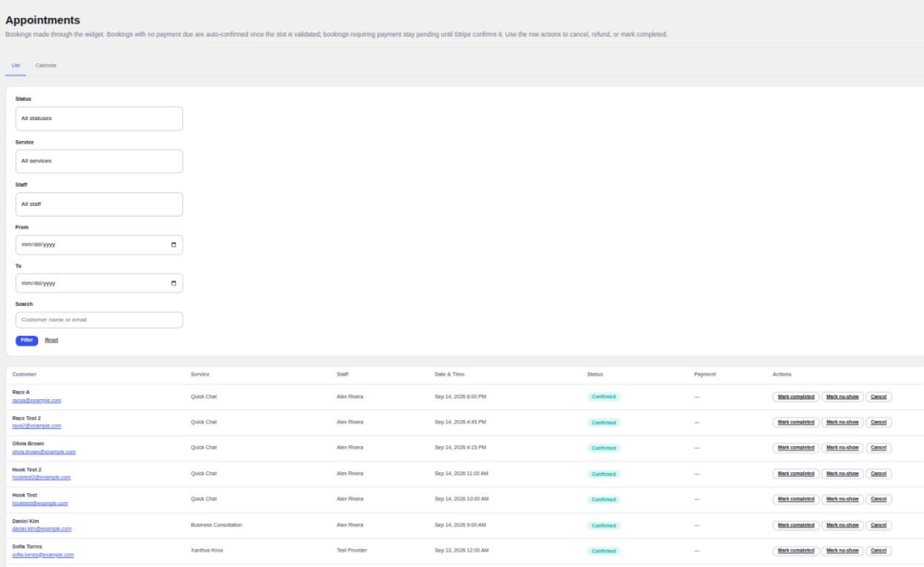
Task: Open email link racea@example.com
Action: point(36,401)
